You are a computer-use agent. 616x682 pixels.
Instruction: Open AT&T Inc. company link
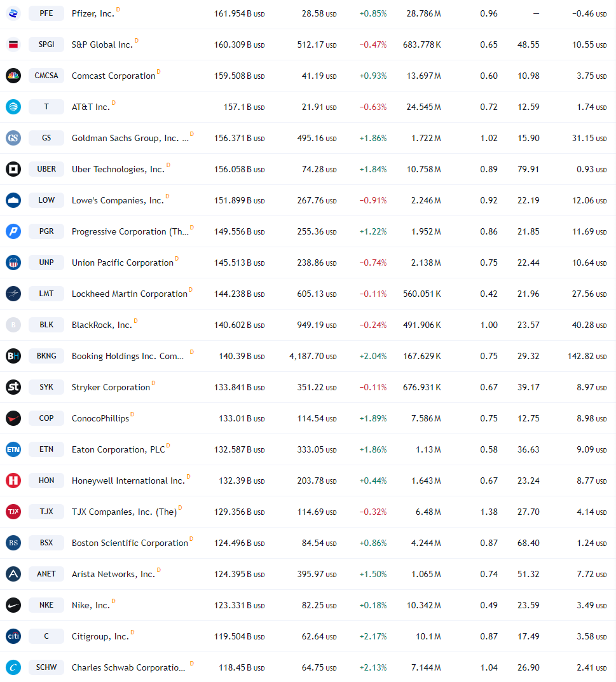click(91, 107)
